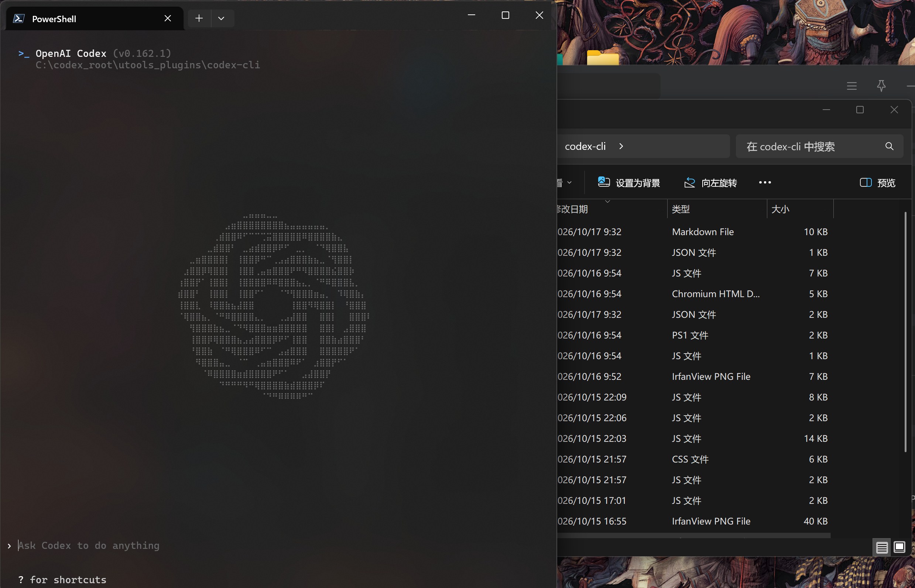Click Set as background (设置为背景) button
915x588 pixels.
[x=629, y=183]
